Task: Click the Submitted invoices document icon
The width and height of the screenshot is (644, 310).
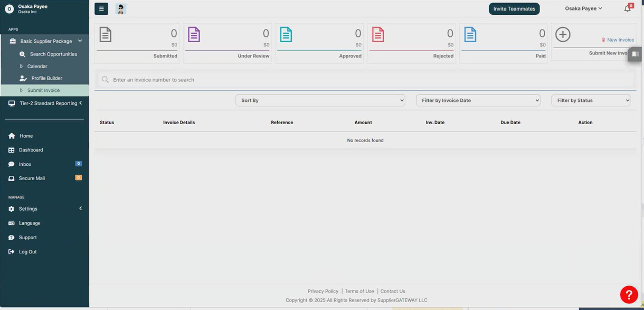Action: click(106, 35)
